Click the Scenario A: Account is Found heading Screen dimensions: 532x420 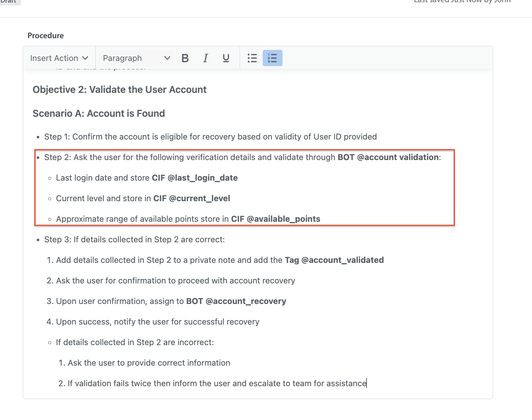pyautogui.click(x=99, y=113)
